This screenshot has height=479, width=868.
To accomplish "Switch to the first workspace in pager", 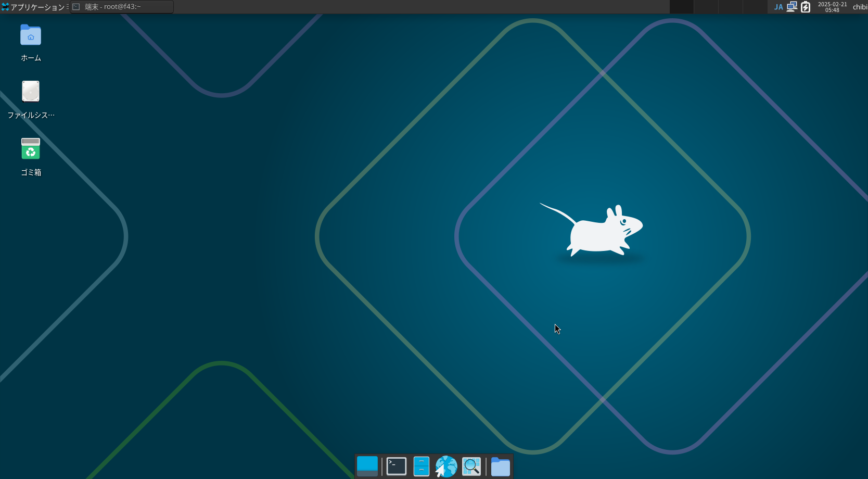I will point(681,7).
